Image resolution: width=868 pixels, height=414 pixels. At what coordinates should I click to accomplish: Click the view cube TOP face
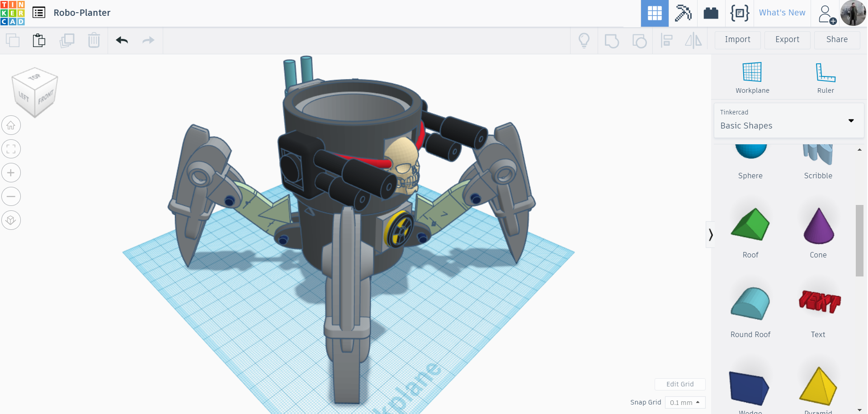(35, 77)
